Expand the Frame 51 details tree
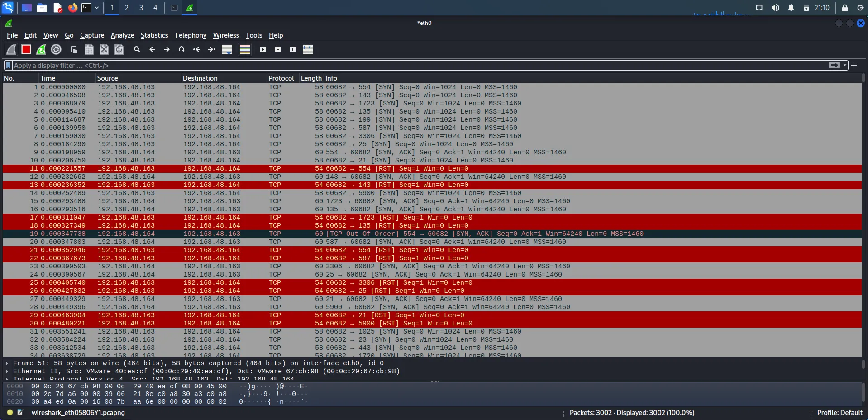 pyautogui.click(x=7, y=363)
